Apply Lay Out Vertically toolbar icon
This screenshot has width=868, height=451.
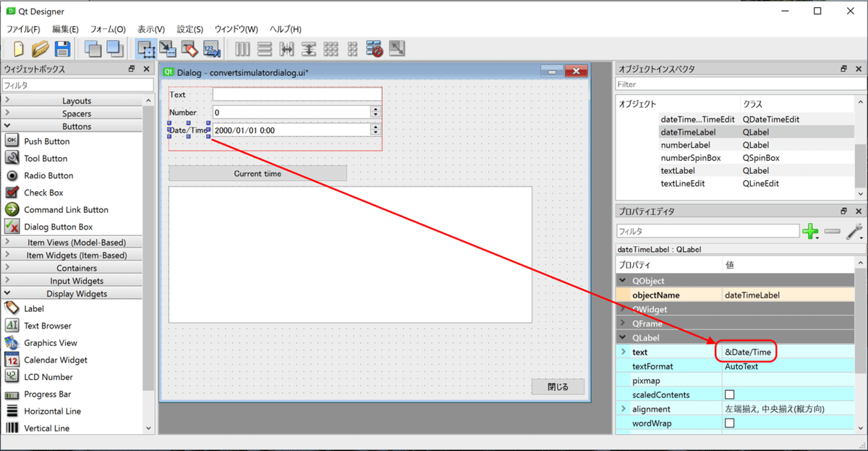[x=265, y=49]
